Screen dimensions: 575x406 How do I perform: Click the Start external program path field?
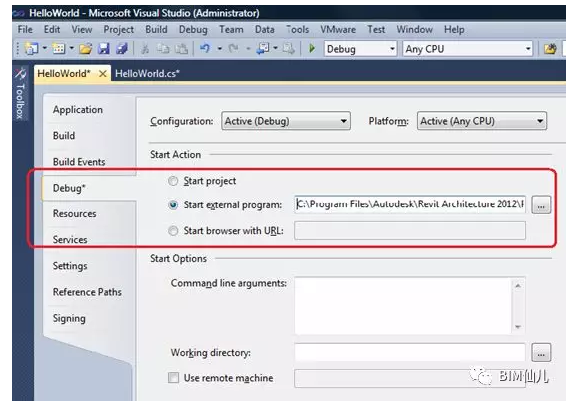coord(410,204)
